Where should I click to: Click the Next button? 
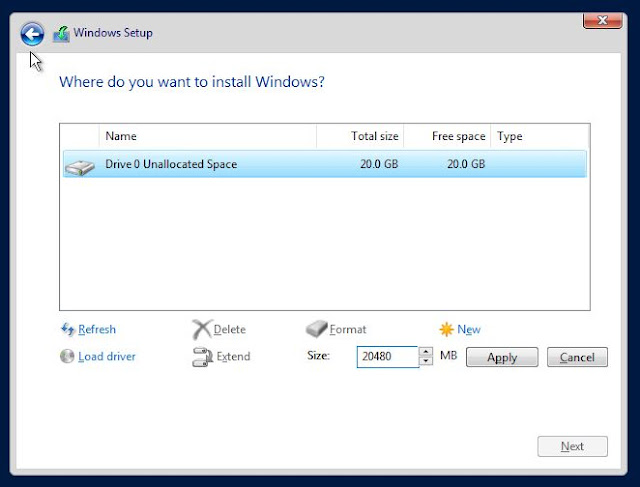click(572, 446)
